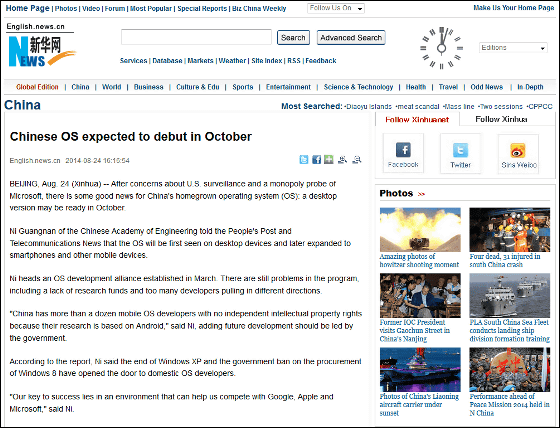The width and height of the screenshot is (560, 428).
Task: Open the Editions dropdown
Action: [x=513, y=48]
